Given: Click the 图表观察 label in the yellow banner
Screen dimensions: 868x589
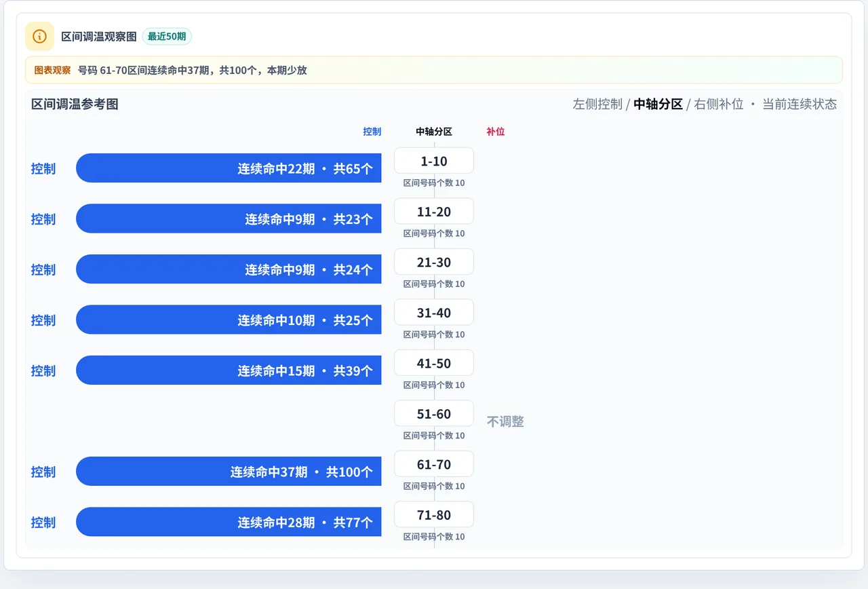Looking at the screenshot, I should pos(52,70).
